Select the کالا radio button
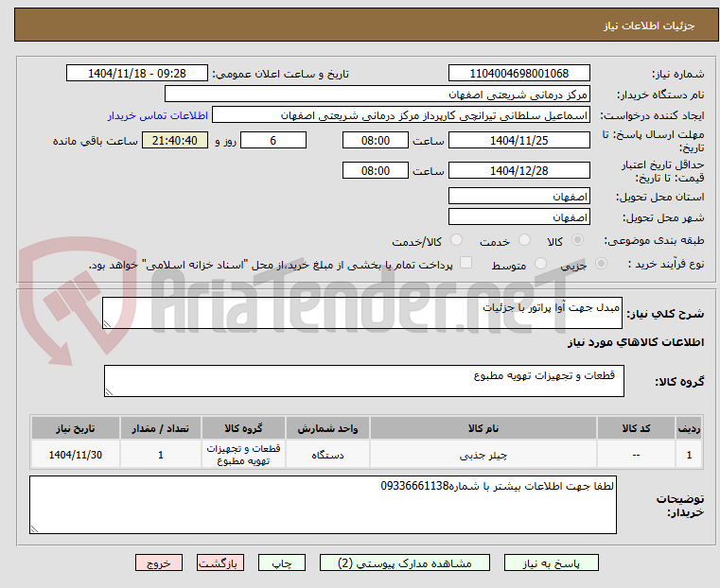Viewport: 720px width, 588px height. [577, 240]
